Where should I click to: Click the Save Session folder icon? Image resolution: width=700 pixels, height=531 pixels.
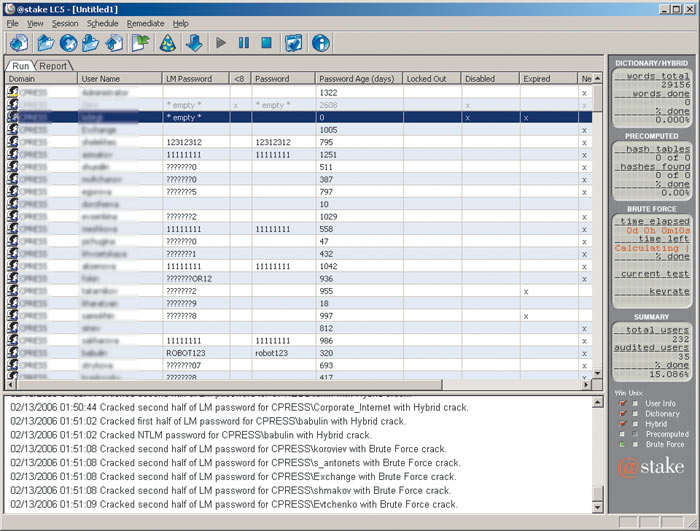[x=91, y=43]
